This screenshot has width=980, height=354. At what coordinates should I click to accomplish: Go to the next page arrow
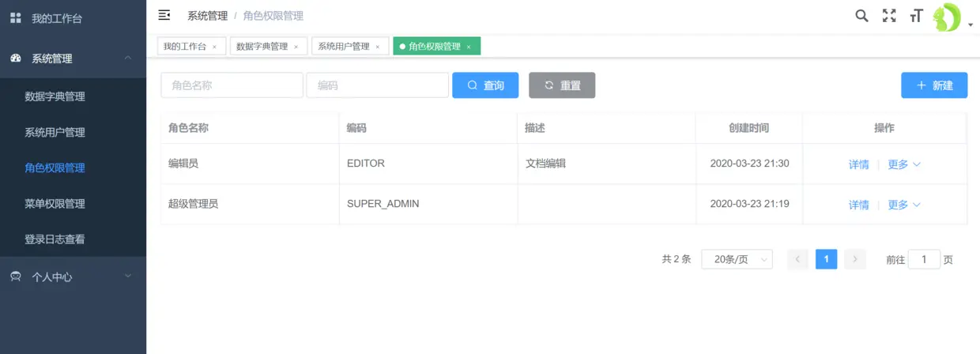[854, 259]
